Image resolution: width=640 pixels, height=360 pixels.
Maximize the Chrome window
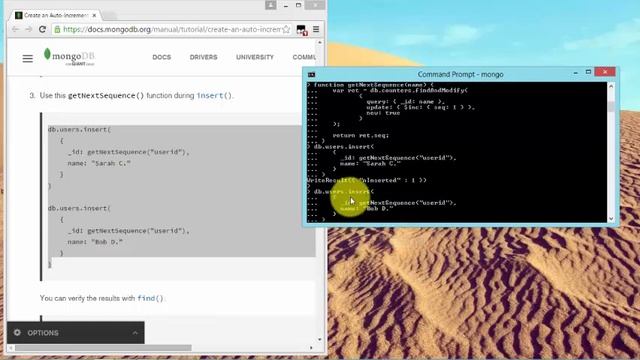coord(299,5)
